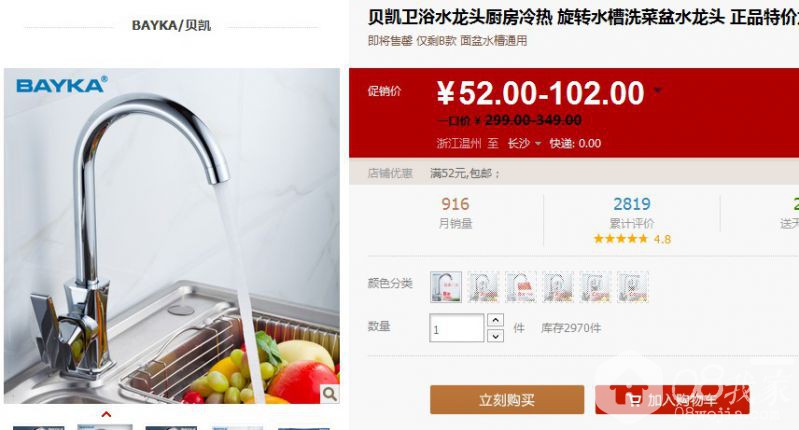Click the 立刻购买 buy now button

[507, 400]
